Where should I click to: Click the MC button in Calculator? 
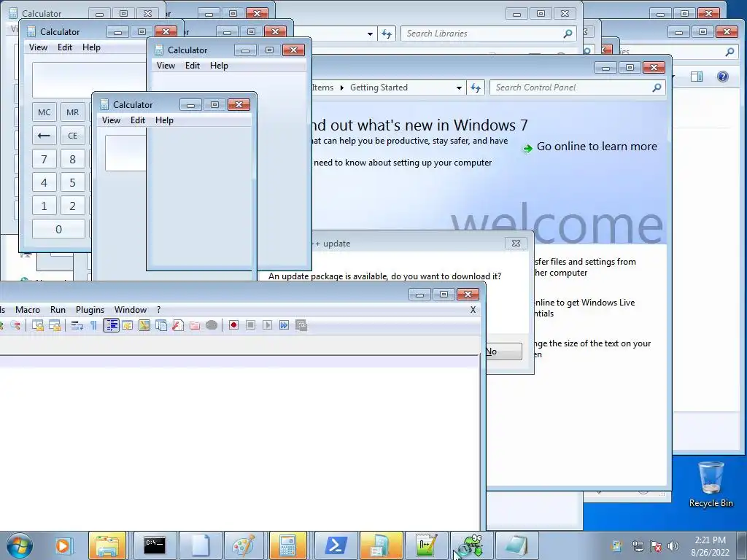[x=44, y=112]
